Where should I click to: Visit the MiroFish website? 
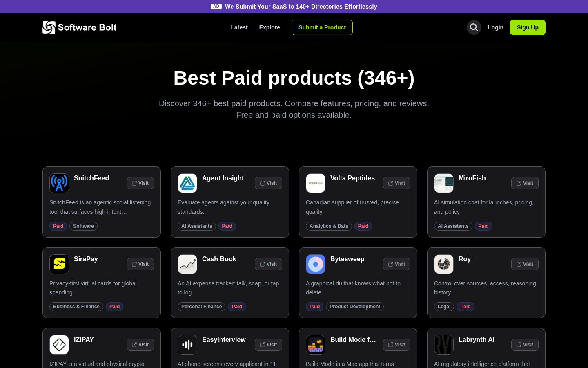coord(525,183)
